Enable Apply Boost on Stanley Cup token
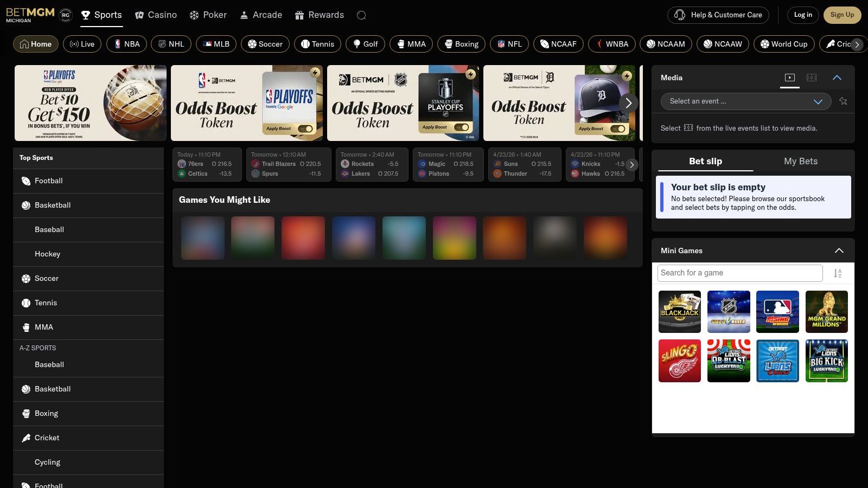Image resolution: width=868 pixels, height=488 pixels. 462,127
